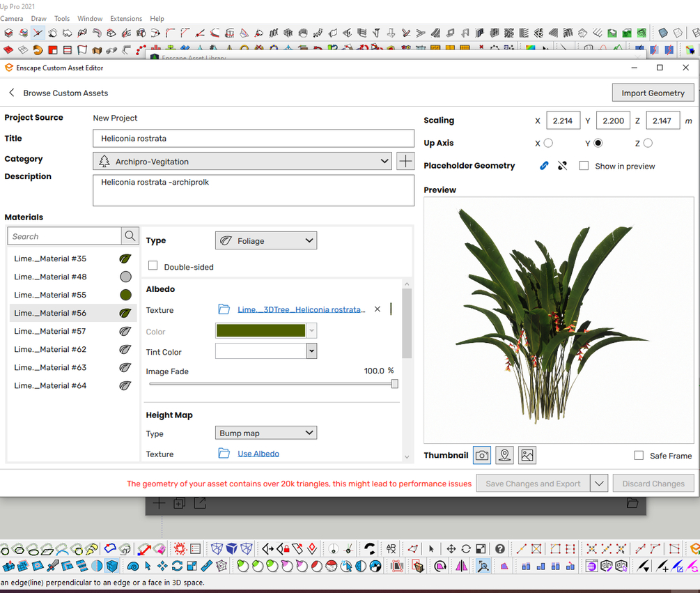
Task: Click the export arrow icon in the dark panel below the dialog
Action: click(x=200, y=503)
